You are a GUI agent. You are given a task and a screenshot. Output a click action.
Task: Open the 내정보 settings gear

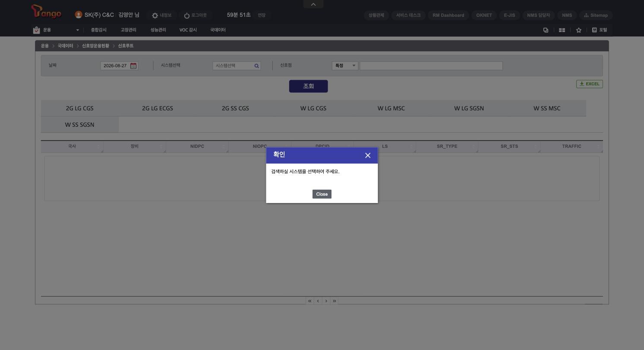click(155, 16)
